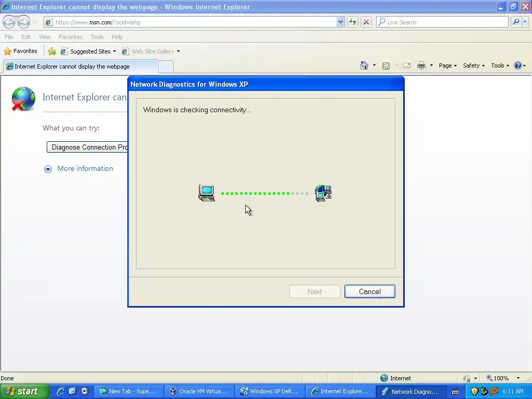Click the Home icon in command bar
The image size is (532, 399).
pyautogui.click(x=364, y=65)
